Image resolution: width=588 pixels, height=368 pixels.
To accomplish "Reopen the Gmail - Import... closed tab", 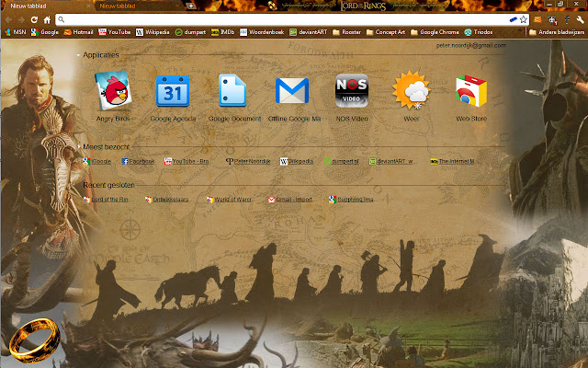I will (290, 200).
